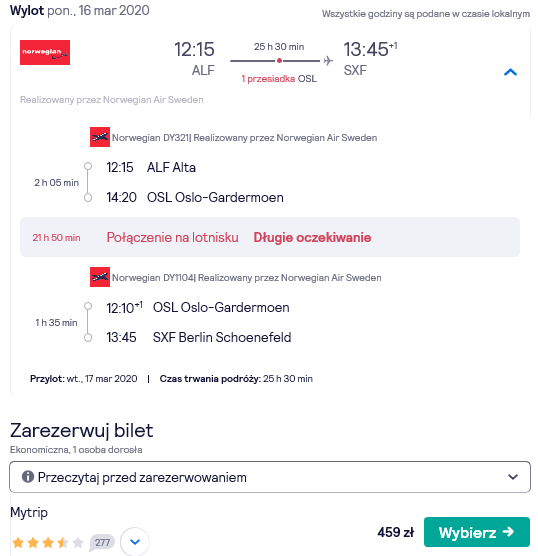
Task: Click the Połączenie na lotnisku layover row
Action: click(270, 237)
